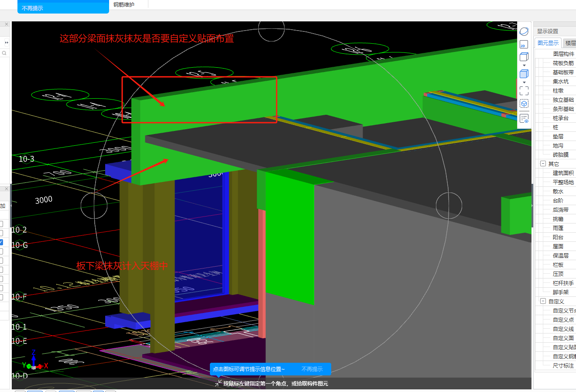
Task: Open the 图元显示 tab
Action: pyautogui.click(x=548, y=43)
